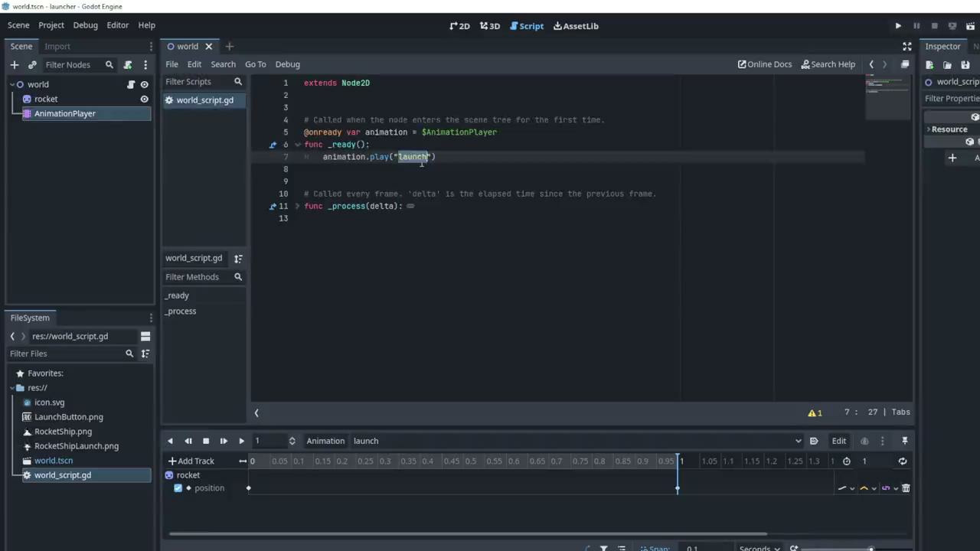
Task: Click the instantiate scene link icon
Action: [x=31, y=64]
